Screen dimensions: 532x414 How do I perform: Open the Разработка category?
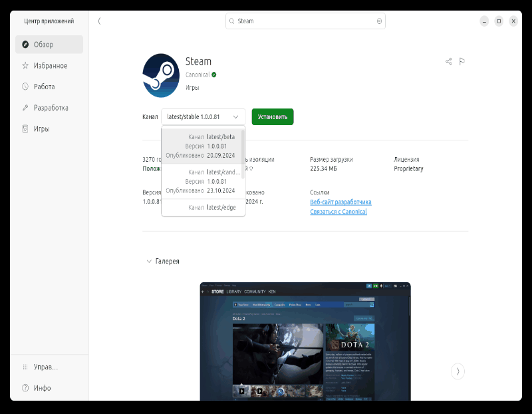pyautogui.click(x=49, y=108)
